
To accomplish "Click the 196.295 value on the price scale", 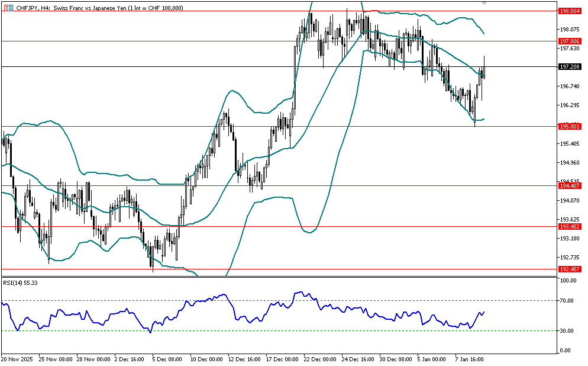I will (x=569, y=105).
